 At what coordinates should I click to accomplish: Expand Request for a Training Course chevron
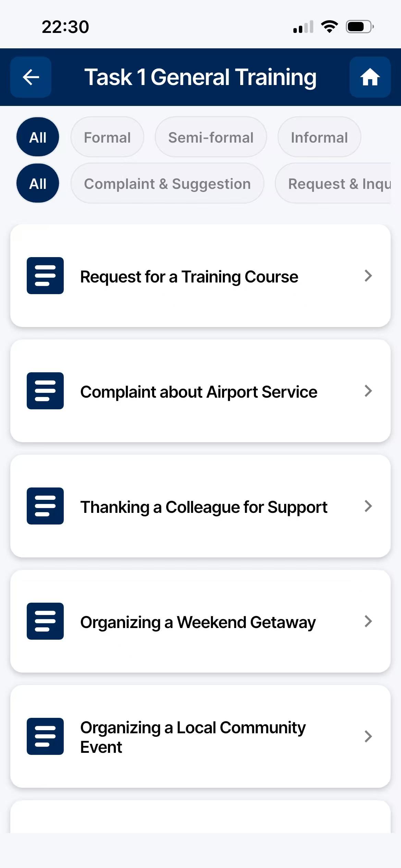368,276
